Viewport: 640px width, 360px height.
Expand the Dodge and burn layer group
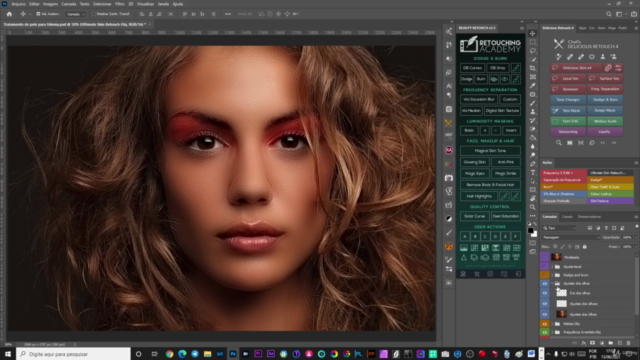(553, 275)
